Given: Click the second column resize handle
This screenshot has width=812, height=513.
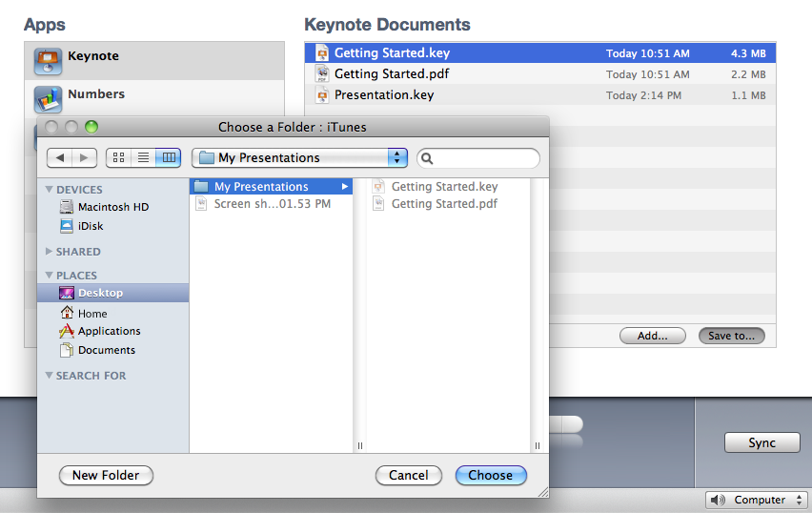Looking at the screenshot, I should [537, 445].
